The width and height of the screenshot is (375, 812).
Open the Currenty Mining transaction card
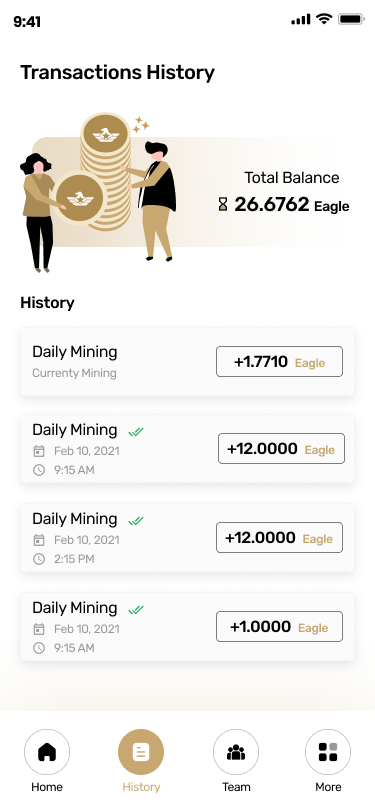(188, 361)
